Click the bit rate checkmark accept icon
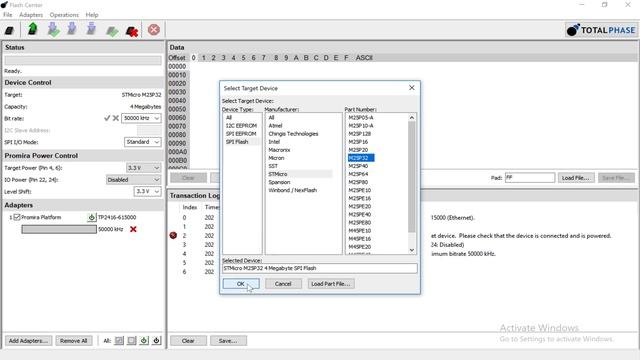The height and width of the screenshot is (360, 640). tap(107, 118)
